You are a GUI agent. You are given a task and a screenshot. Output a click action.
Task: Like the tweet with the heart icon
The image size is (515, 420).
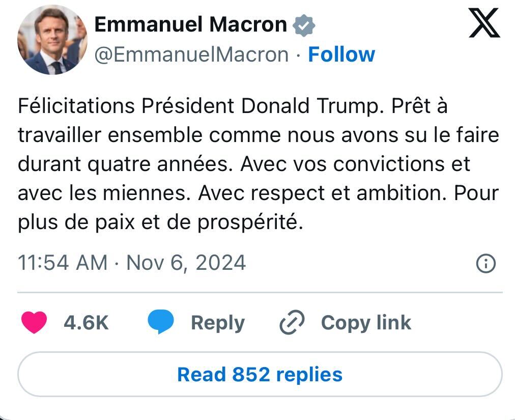point(35,323)
